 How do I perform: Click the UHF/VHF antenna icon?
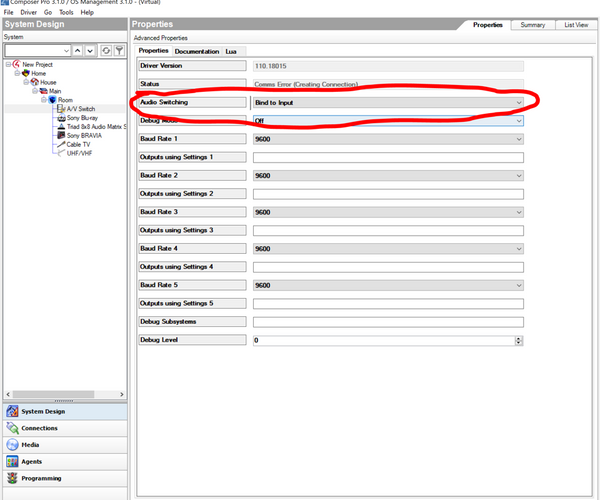[x=61, y=153]
